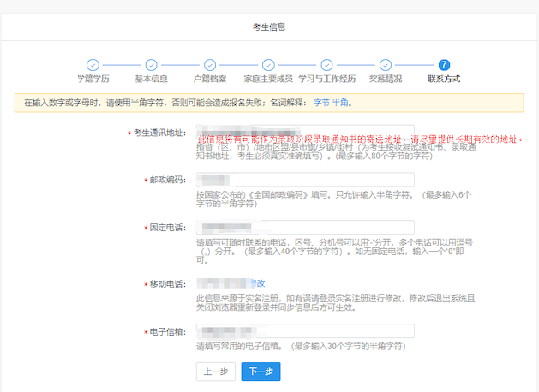Viewport: 539px width, 392px height.
Task: Switch to the 户籍档案 step label
Action: (209, 79)
